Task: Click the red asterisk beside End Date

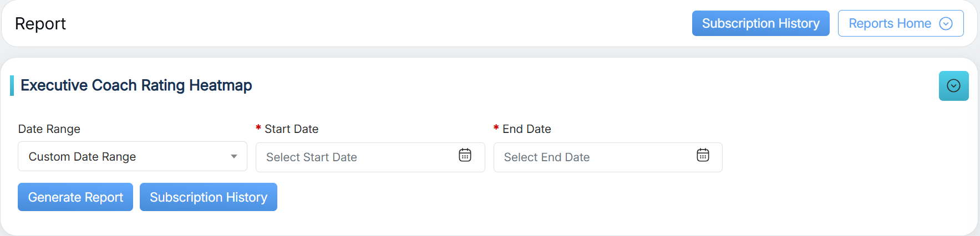Action: pyautogui.click(x=496, y=129)
